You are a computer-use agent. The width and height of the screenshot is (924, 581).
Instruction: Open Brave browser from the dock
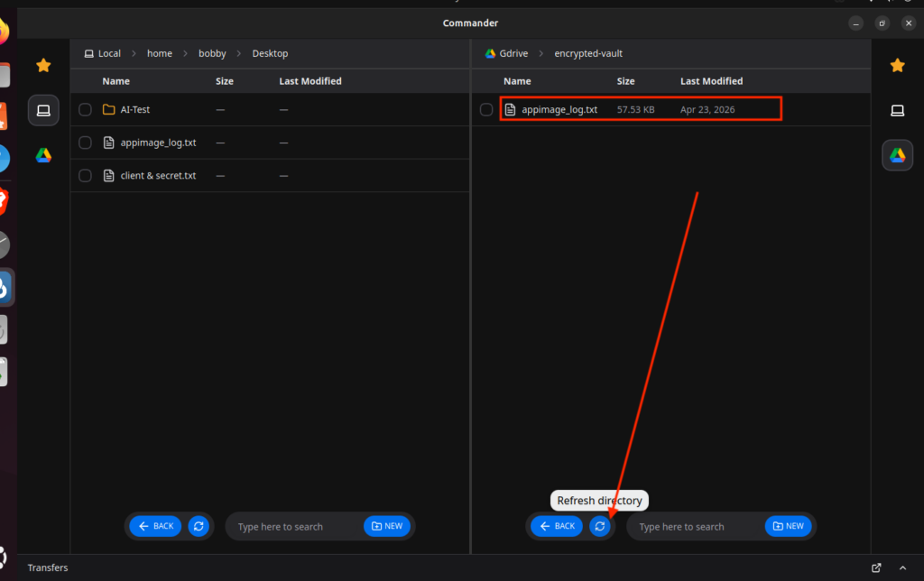[3, 201]
